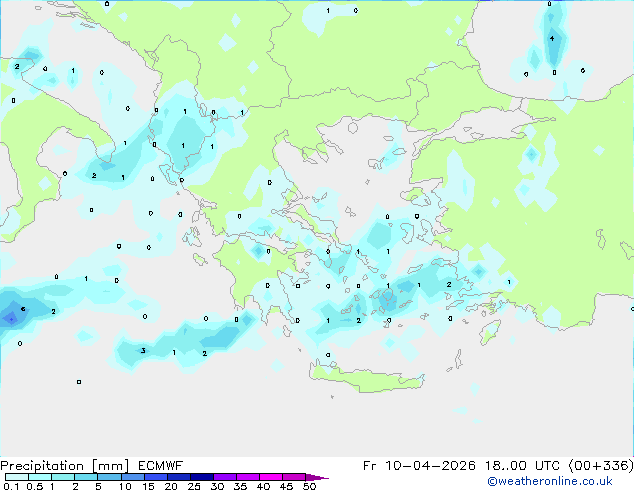Click the 45–50 mm legend swatch
Screen dimensions: 634x490
(x=294, y=477)
